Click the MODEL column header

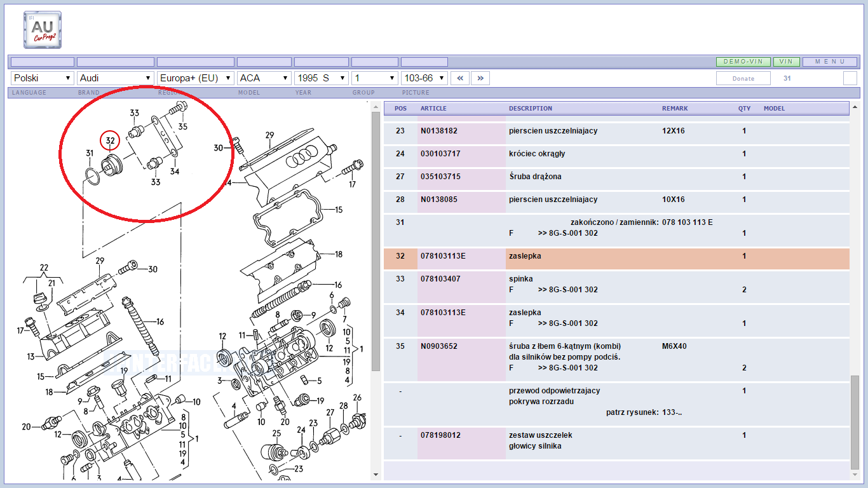point(775,109)
